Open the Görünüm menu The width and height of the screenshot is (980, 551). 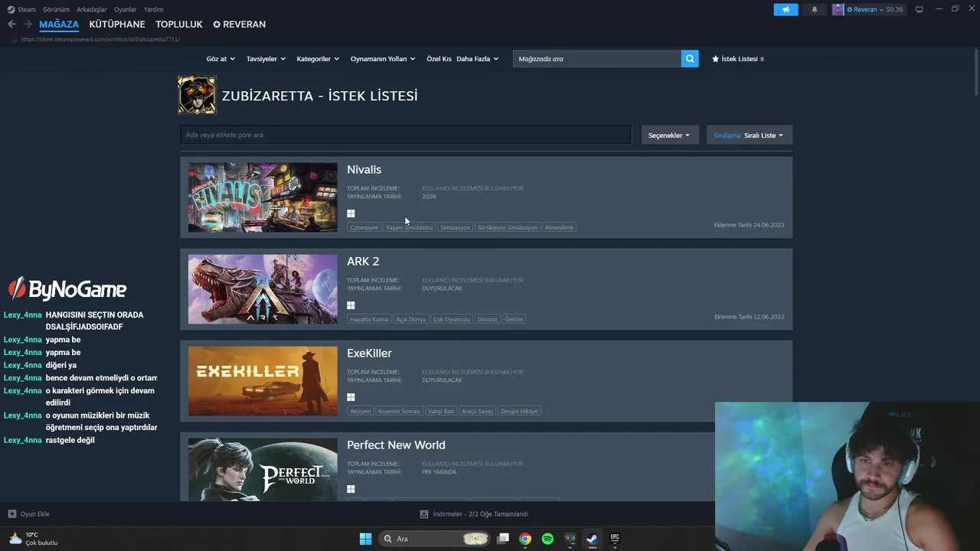[x=56, y=9]
